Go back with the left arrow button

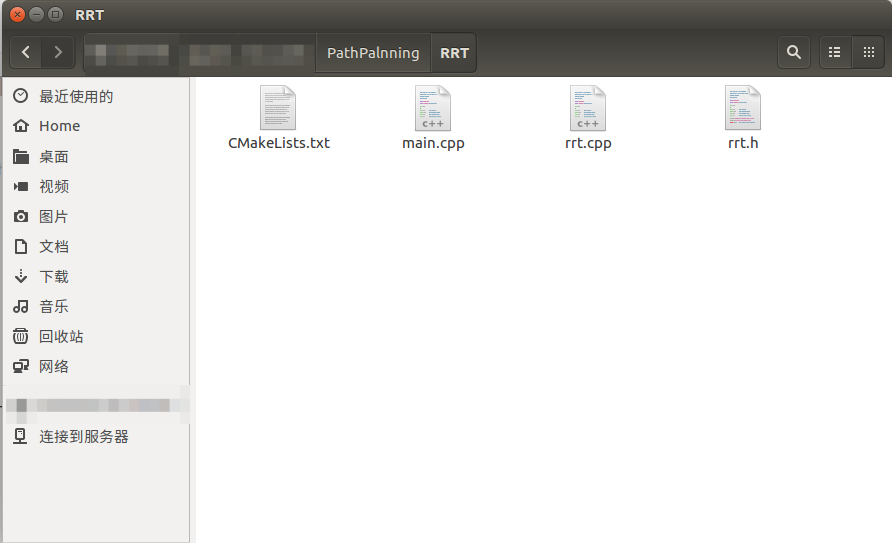(x=26, y=52)
